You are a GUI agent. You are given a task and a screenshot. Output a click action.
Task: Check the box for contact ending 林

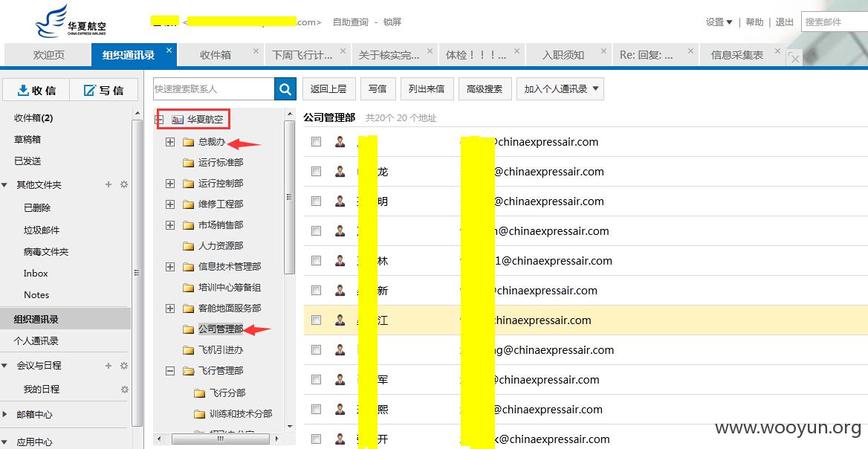click(x=316, y=260)
